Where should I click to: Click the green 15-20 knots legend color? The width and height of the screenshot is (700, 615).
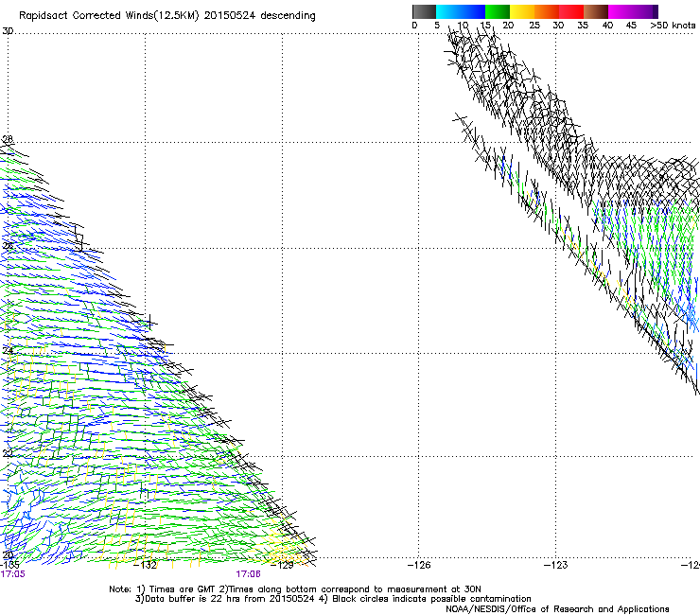tap(498, 11)
